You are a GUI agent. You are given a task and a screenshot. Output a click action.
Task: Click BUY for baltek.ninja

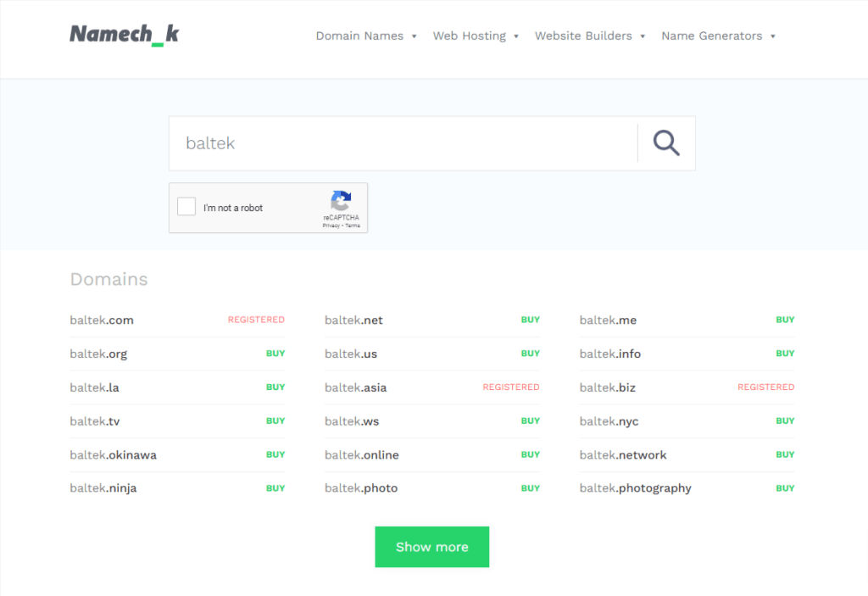275,488
